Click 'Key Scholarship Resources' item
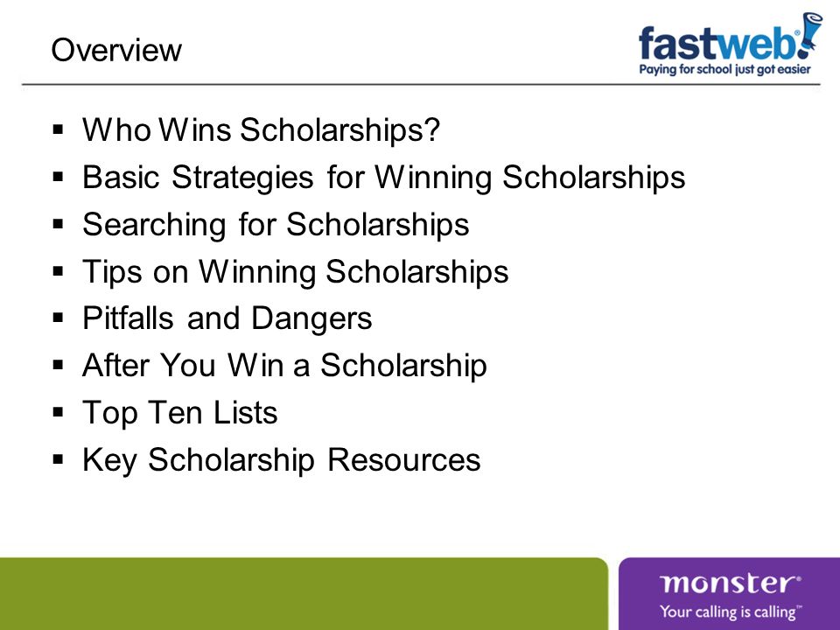The width and height of the screenshot is (840, 630). (281, 460)
